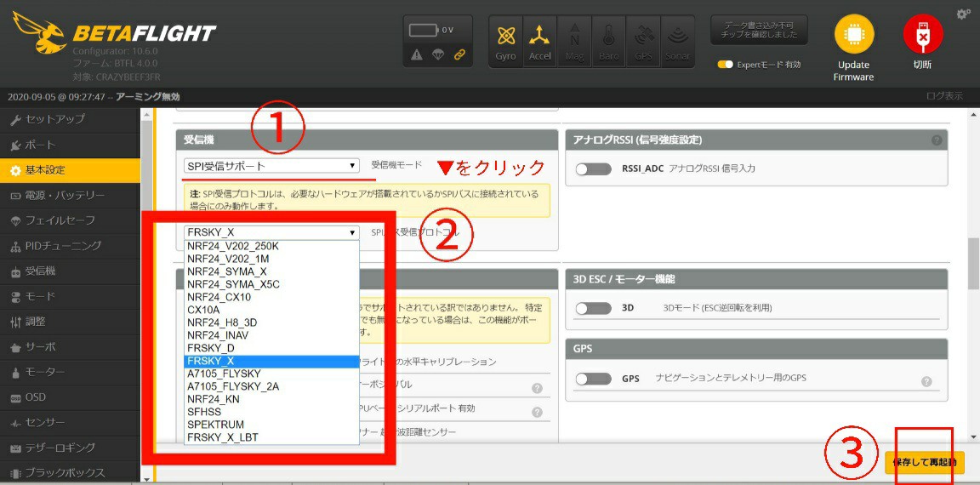
Task: Click the Accel sensor icon
Action: click(x=539, y=41)
